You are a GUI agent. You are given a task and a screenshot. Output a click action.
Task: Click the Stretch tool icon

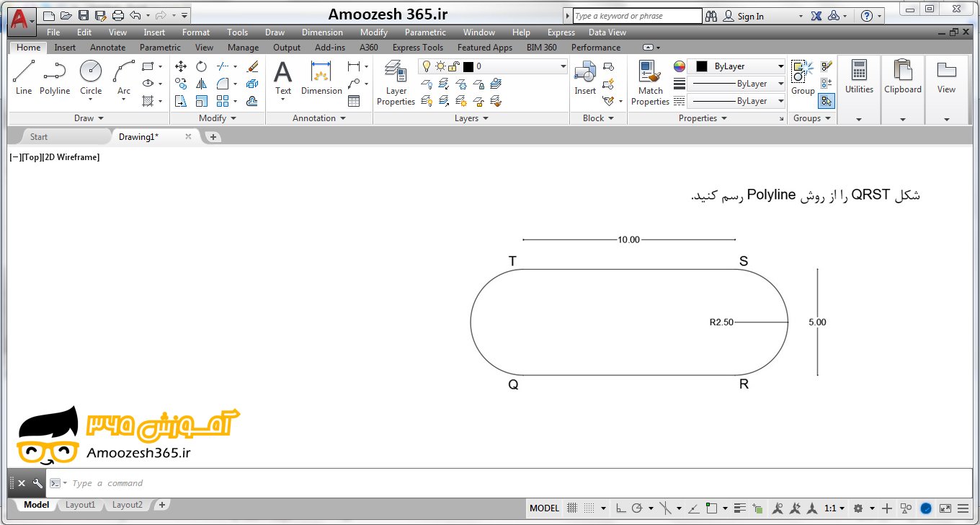[x=182, y=101]
